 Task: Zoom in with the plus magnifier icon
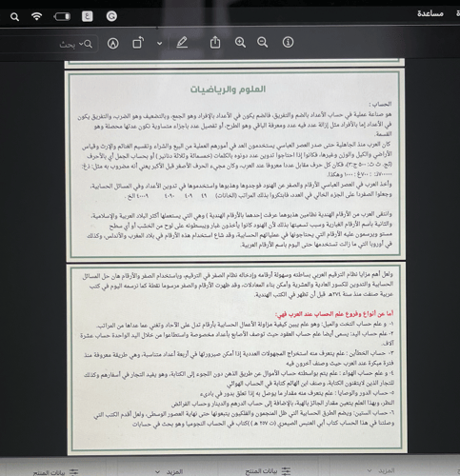(x=240, y=42)
